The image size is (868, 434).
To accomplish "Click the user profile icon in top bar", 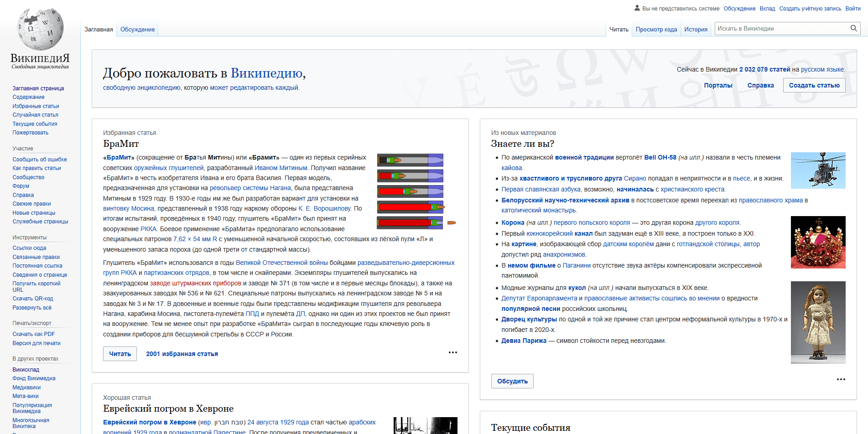I will pyautogui.click(x=637, y=8).
